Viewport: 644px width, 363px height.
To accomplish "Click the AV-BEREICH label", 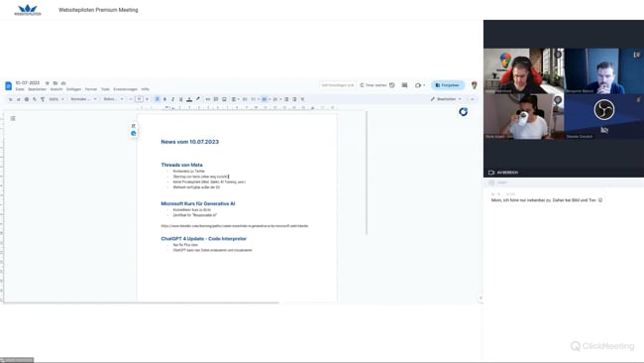I will [x=507, y=173].
